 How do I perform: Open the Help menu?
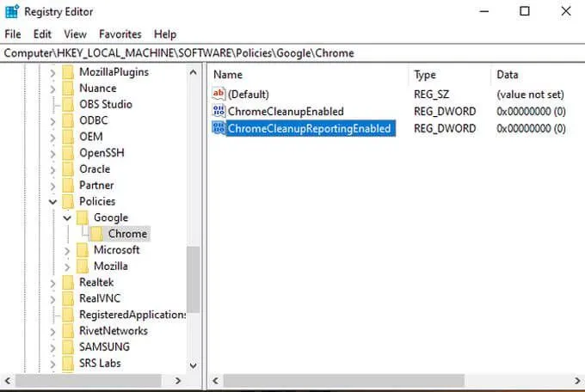(165, 34)
